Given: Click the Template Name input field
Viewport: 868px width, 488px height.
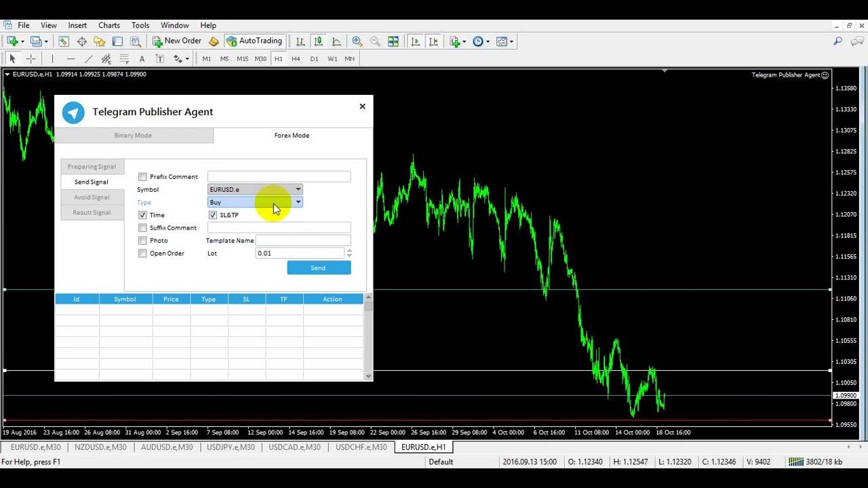Looking at the screenshot, I should (x=303, y=241).
